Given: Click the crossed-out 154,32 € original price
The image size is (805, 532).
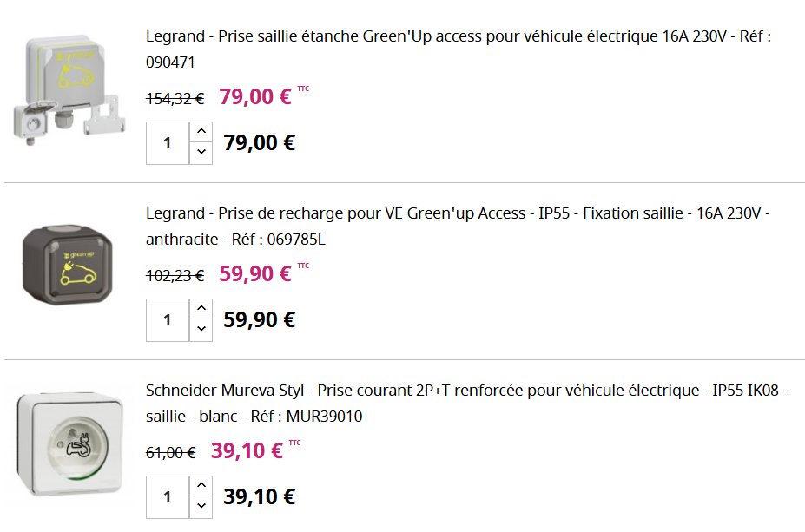Looking at the screenshot, I should coord(175,99).
